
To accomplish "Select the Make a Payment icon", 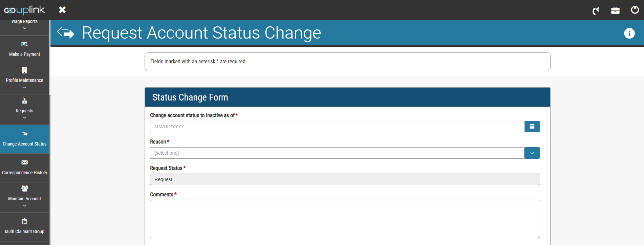I will [x=24, y=44].
